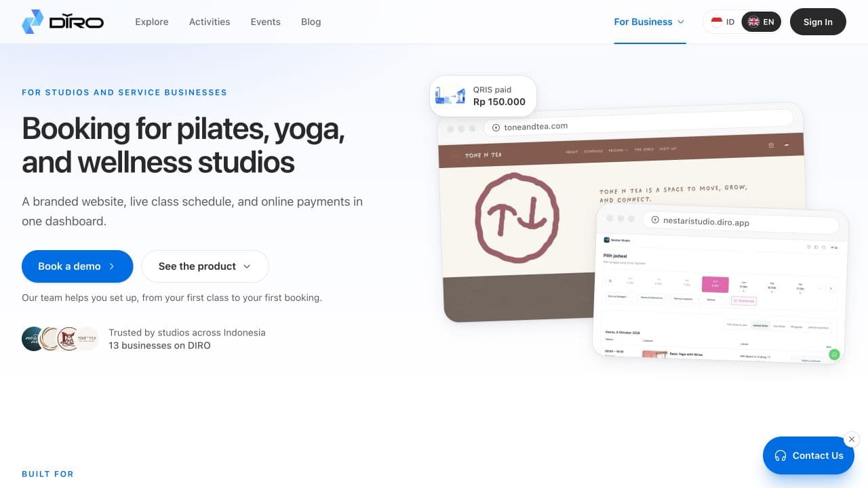Screen dimensions: 868x488
Task: Click the nestaristudio.diro.app address bar
Action: tap(741, 222)
